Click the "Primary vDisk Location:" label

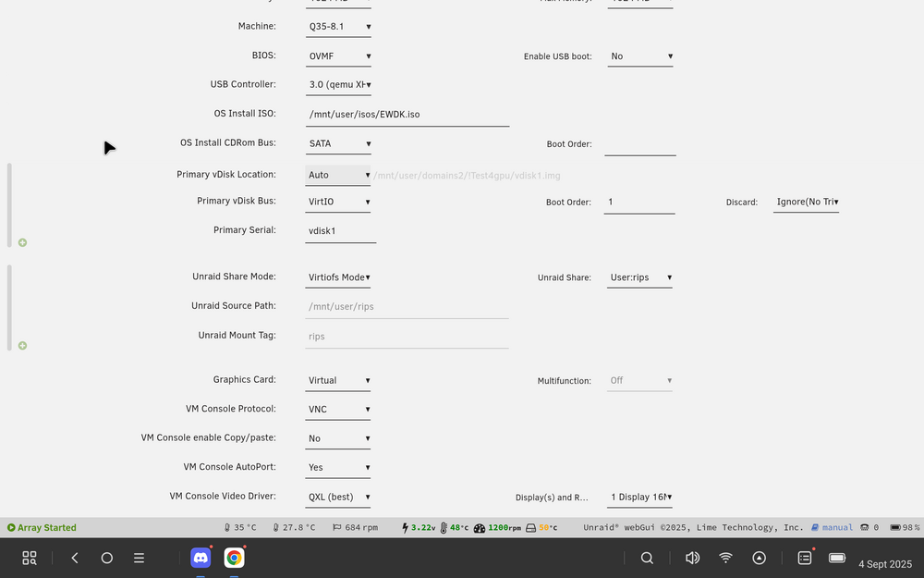(x=226, y=175)
